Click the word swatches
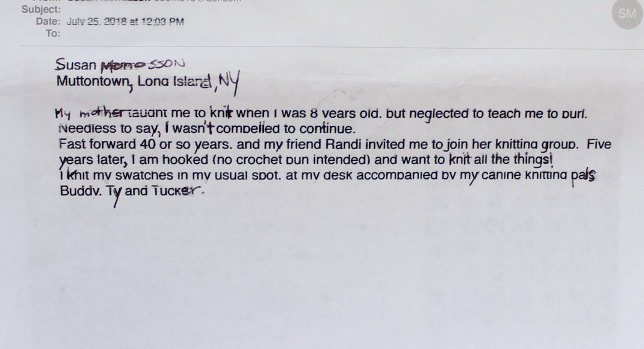The width and height of the screenshot is (644, 349). click(x=144, y=175)
